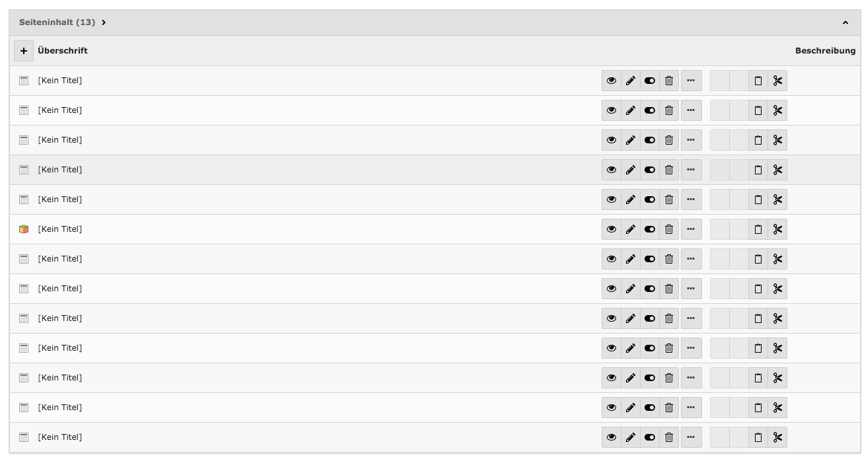Cut the third row using scissors icon
The image size is (868, 465).
pyautogui.click(x=777, y=140)
